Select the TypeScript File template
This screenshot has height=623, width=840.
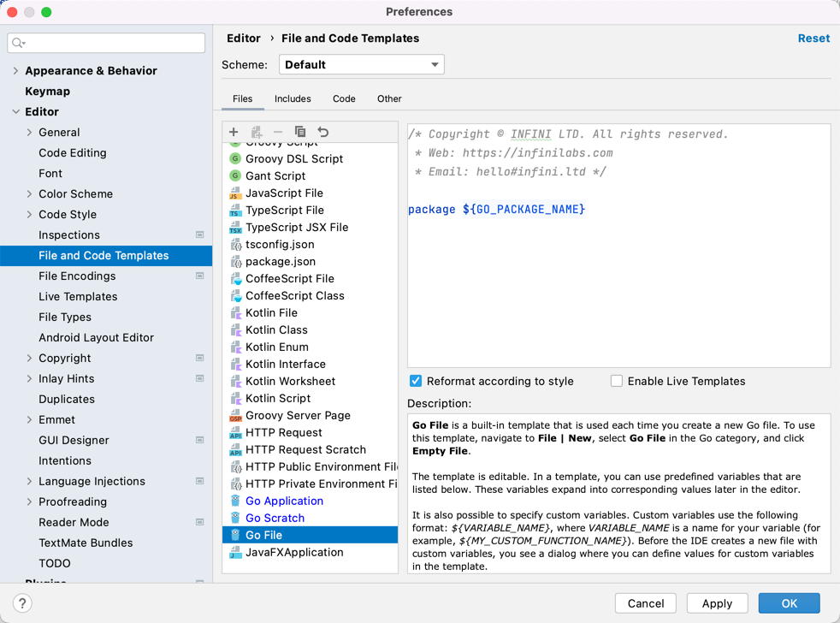click(x=284, y=210)
